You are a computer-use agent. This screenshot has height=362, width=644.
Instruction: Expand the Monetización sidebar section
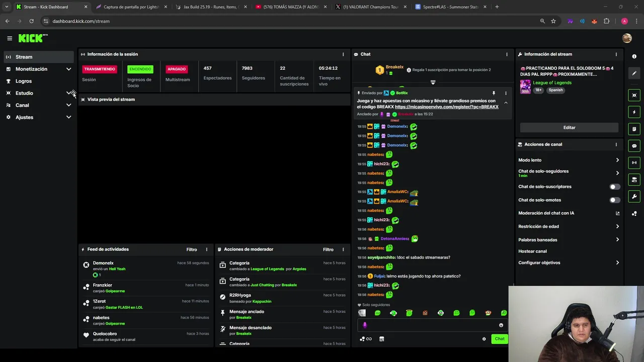tap(69, 69)
